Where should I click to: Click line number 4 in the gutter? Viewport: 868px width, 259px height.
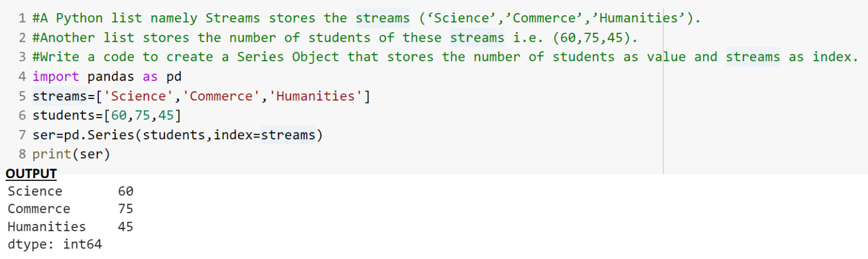coord(21,76)
